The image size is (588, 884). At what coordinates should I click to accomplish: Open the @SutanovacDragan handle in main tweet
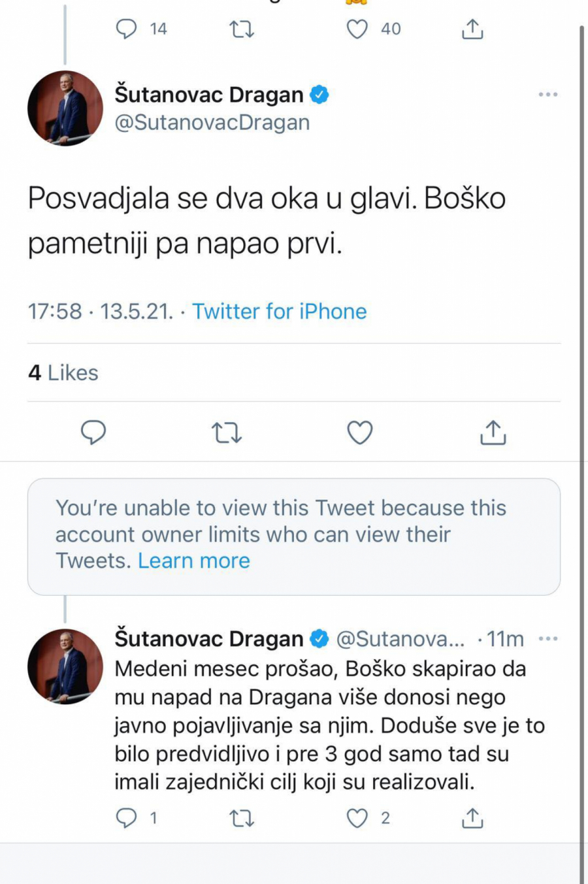pos(212,123)
